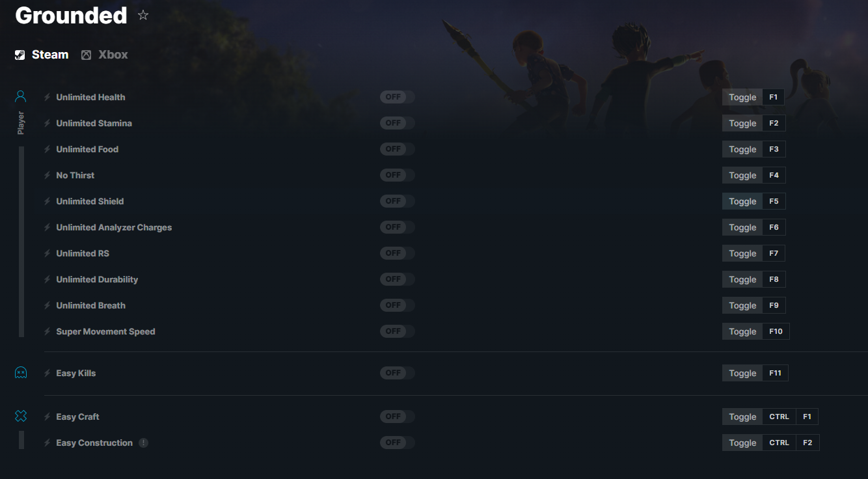Switch to the Xbox tab
Screen dimensions: 868x479
pos(105,55)
